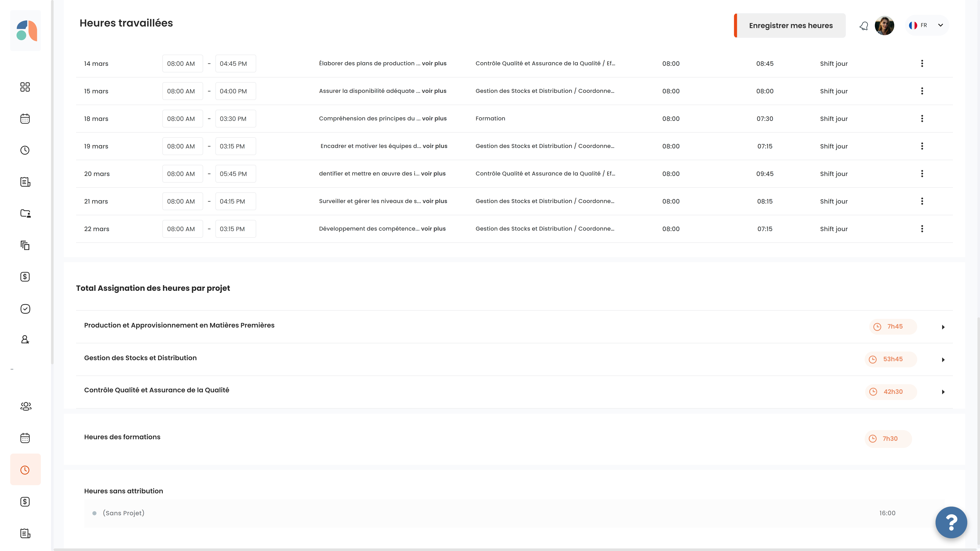Open the checkmark circle icon in sidebar
The height and width of the screenshot is (551, 980).
25,309
